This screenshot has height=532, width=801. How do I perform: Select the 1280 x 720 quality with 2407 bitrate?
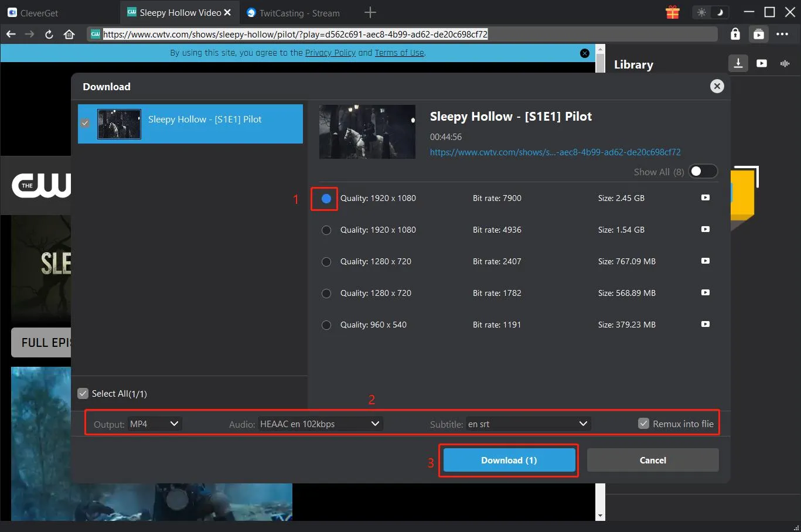(x=326, y=261)
